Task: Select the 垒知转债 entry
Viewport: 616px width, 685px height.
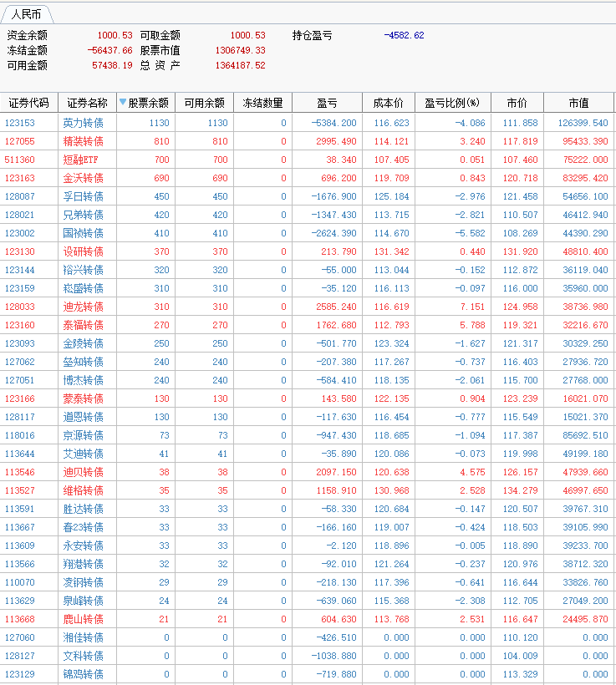Action: [x=83, y=362]
